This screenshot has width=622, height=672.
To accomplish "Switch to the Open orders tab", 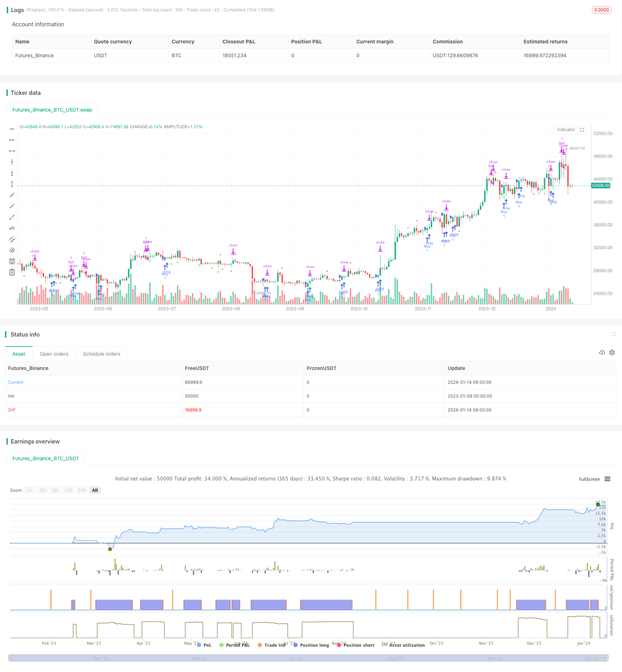I will click(x=54, y=354).
